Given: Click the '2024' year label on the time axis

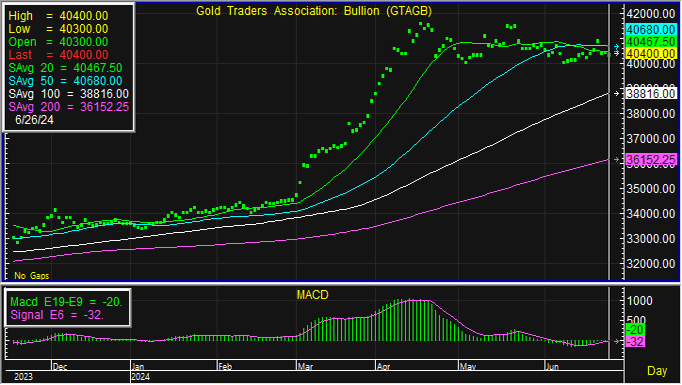Looking at the screenshot, I should tap(140, 377).
